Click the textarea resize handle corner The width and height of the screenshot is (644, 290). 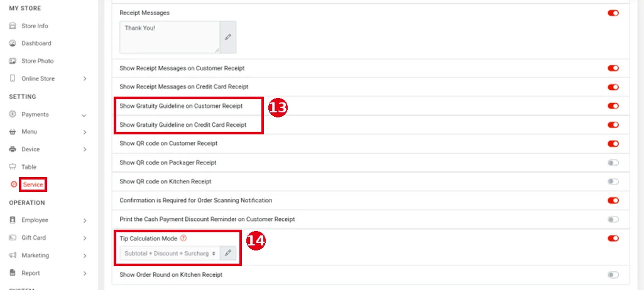click(x=217, y=50)
